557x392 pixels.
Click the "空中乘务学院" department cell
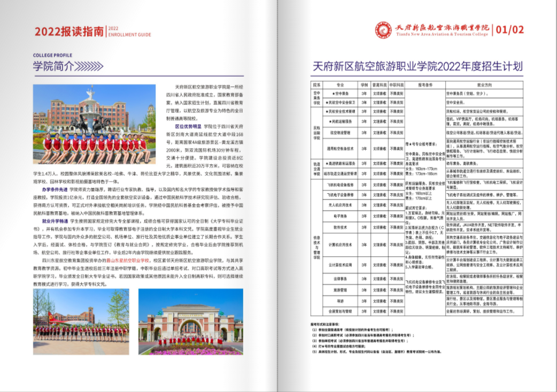316,98
